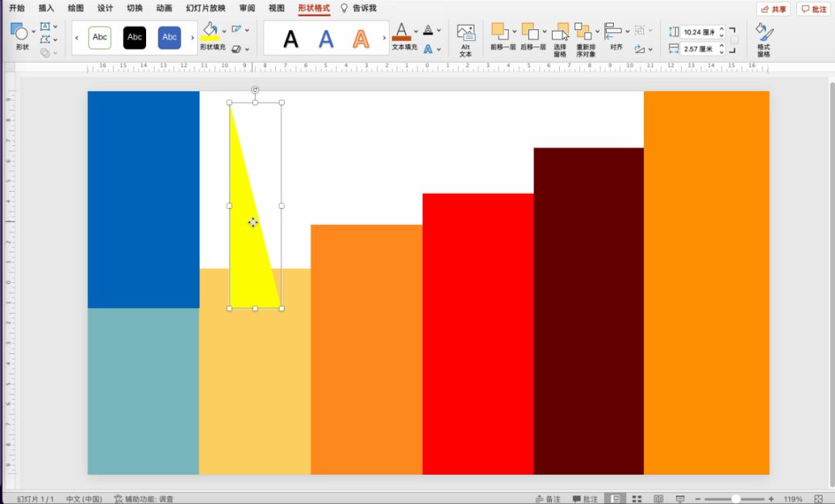The image size is (835, 504).
Task: Open text outline dropdown arrow
Action: coord(439,30)
